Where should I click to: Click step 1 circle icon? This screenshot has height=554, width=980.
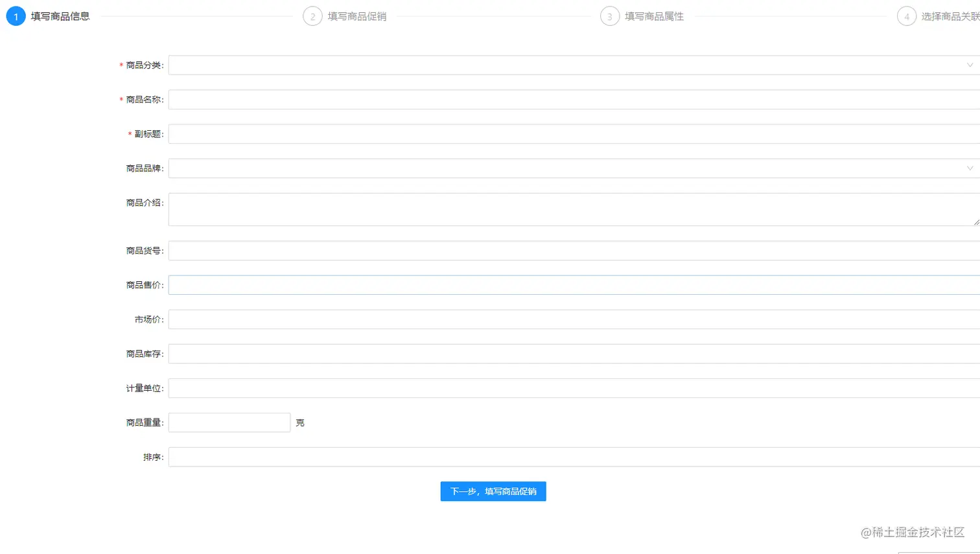click(16, 16)
